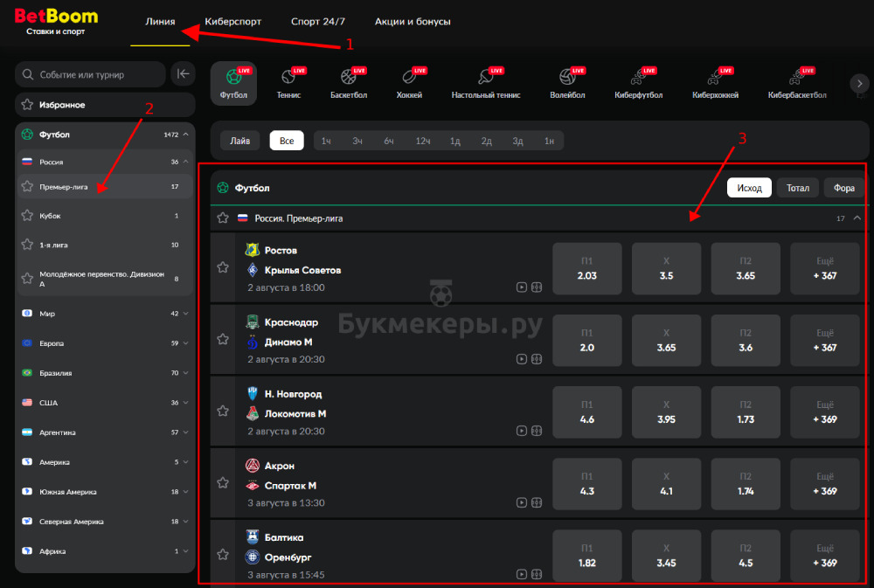Bet on П1 2.03 for Ростов

(x=587, y=268)
